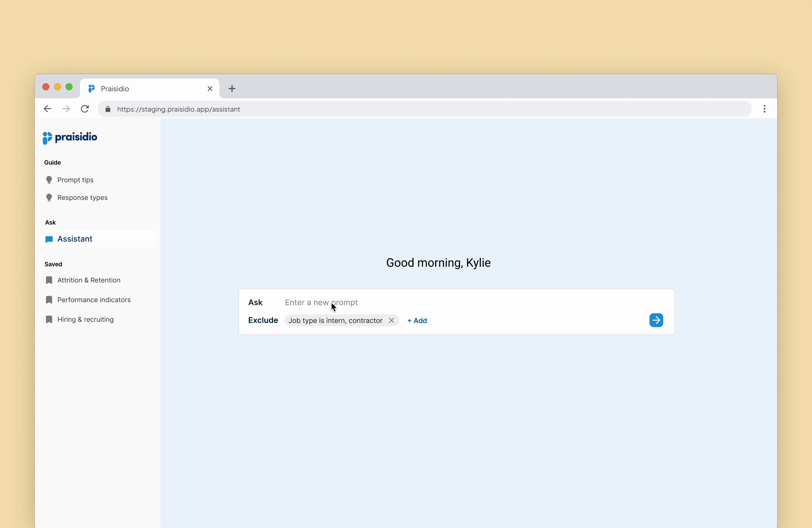Viewport: 812px width, 528px height.
Task: Open a new browser tab with the plus icon
Action: (232, 89)
